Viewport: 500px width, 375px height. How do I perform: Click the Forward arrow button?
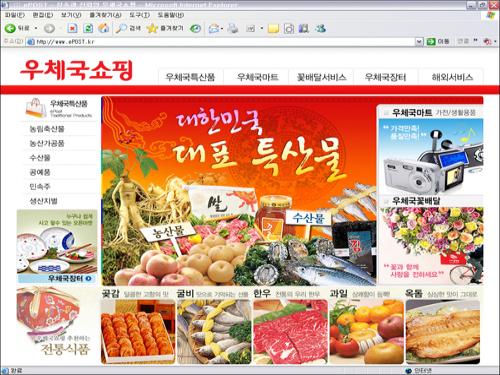click(x=49, y=28)
